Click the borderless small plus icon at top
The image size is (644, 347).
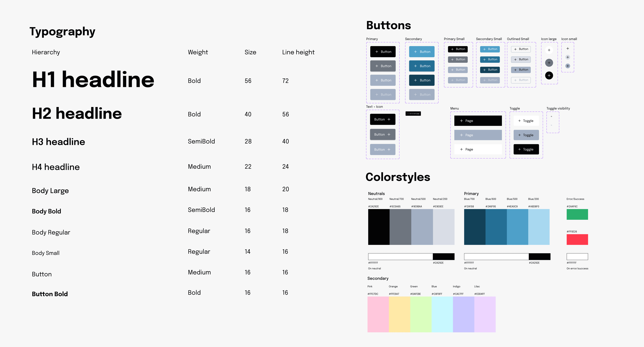[568, 49]
